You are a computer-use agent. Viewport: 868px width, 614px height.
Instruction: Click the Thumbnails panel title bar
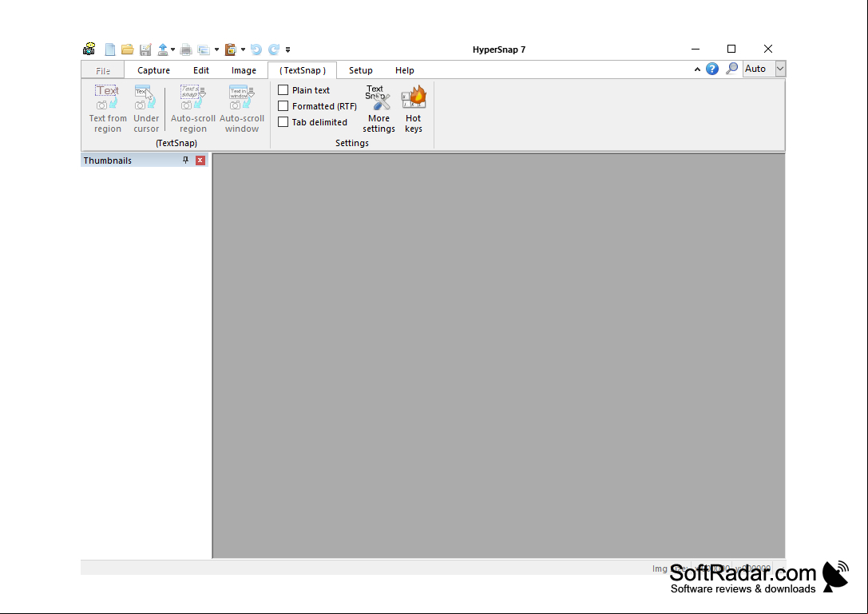(x=144, y=160)
